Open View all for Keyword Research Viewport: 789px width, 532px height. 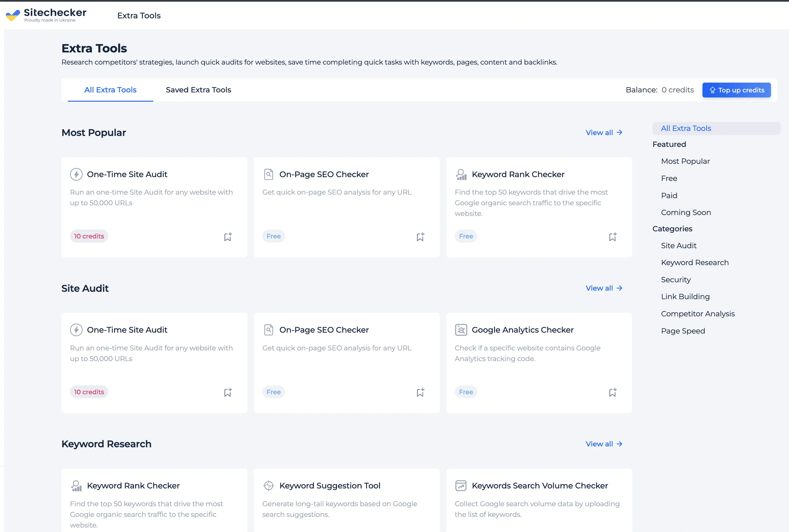click(x=604, y=444)
